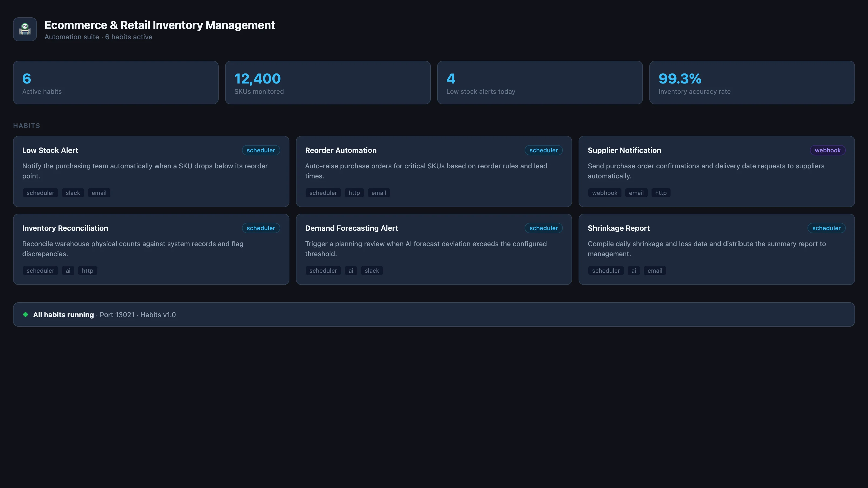
Task: Click the Low Stock Alert description text
Action: [145, 171]
